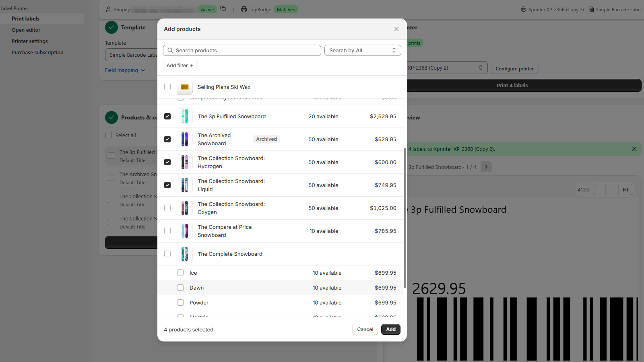Check the Powder variant checkbox

coord(180,302)
